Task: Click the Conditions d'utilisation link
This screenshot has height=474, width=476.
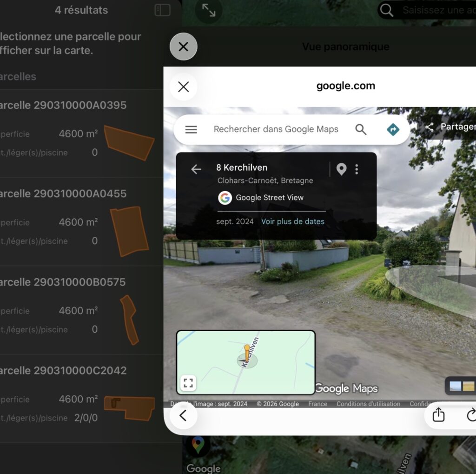Action: pyautogui.click(x=368, y=404)
